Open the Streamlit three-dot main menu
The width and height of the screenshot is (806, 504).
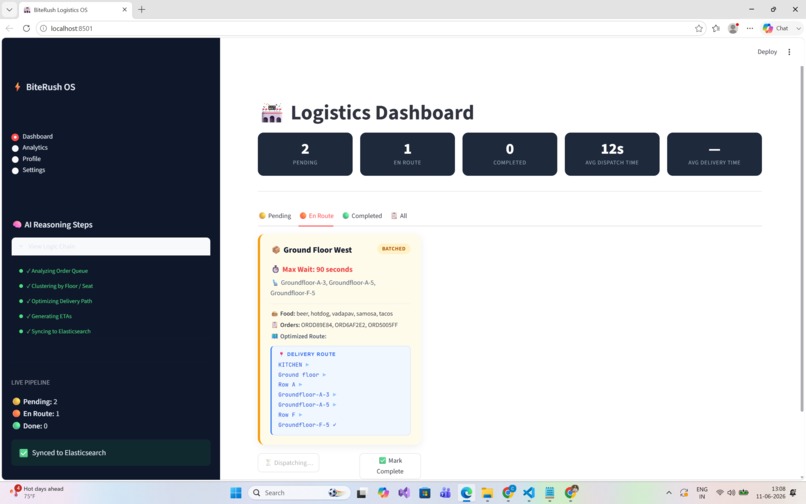click(x=789, y=52)
